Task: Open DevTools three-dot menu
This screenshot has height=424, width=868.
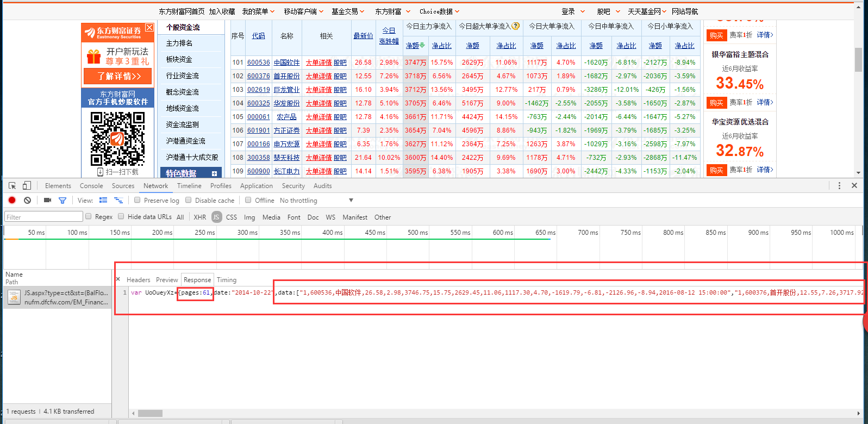Action: pos(839,185)
